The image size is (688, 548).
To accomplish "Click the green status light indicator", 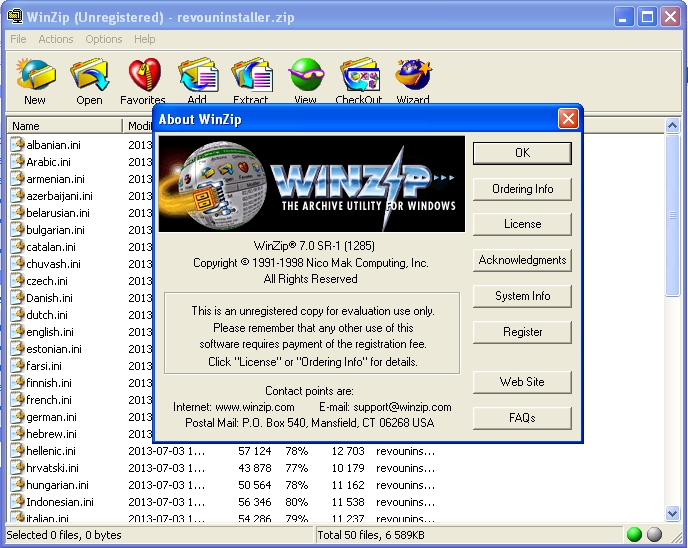I will (x=635, y=535).
